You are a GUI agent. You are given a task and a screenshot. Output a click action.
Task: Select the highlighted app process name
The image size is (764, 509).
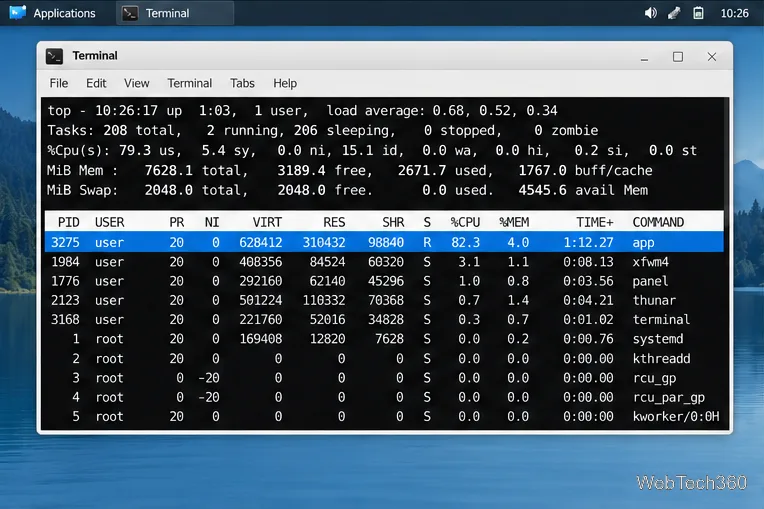coord(643,242)
